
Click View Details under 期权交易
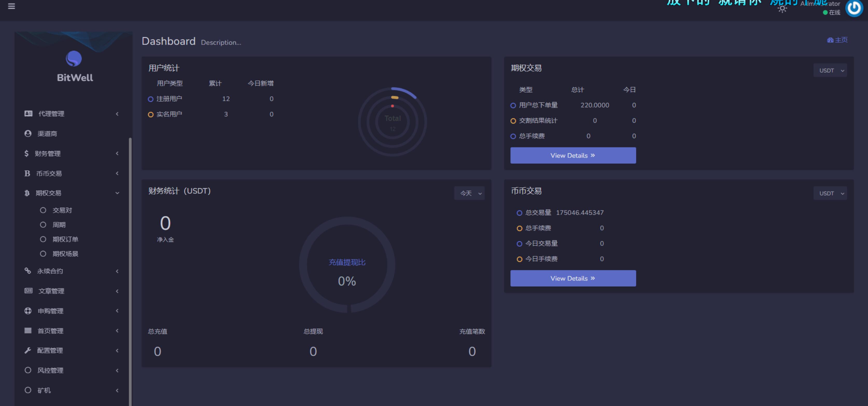[x=573, y=155]
